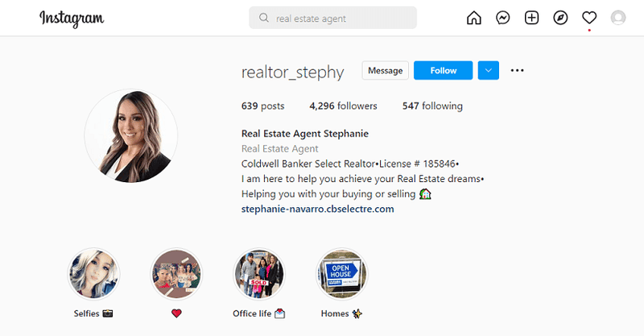Open the Selfies story highlight
644x336 pixels.
[93, 273]
